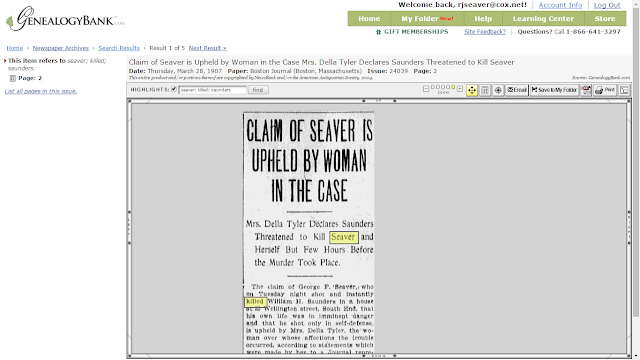Click the highlight terms input field

212,90
